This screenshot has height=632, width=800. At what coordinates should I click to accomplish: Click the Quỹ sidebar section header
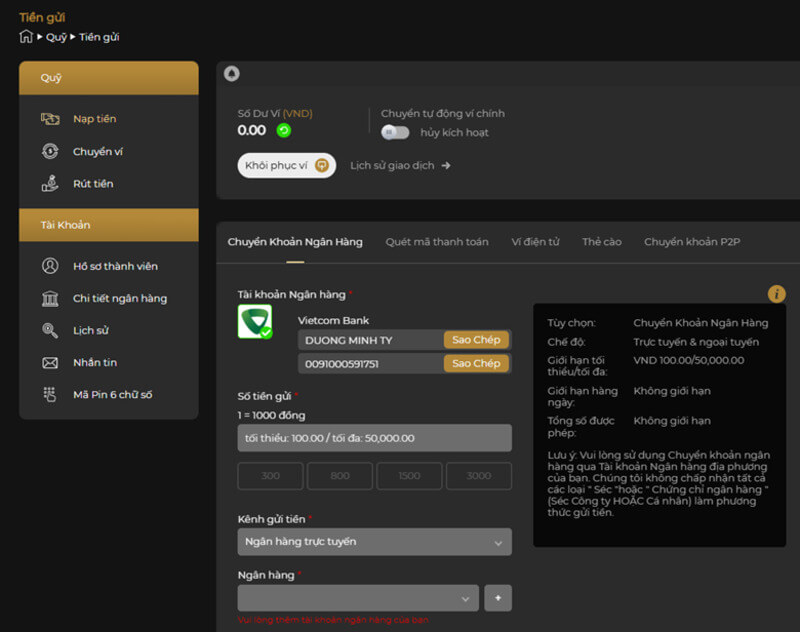tap(109, 78)
